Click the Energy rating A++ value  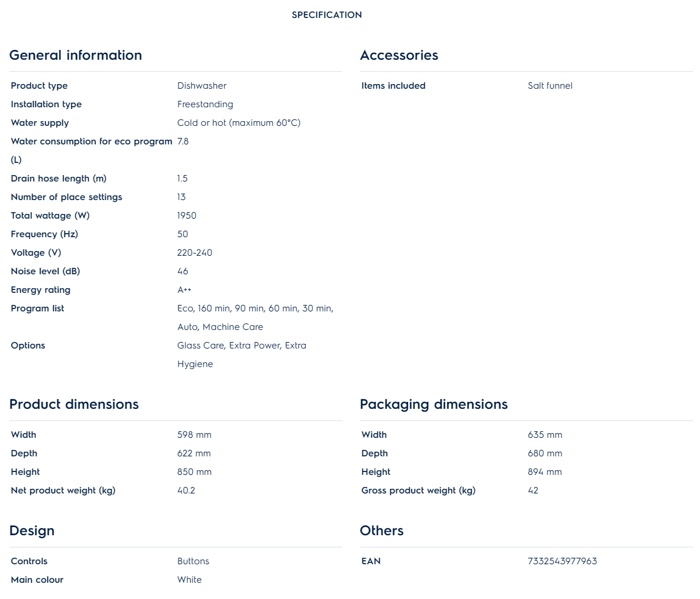[x=184, y=290]
